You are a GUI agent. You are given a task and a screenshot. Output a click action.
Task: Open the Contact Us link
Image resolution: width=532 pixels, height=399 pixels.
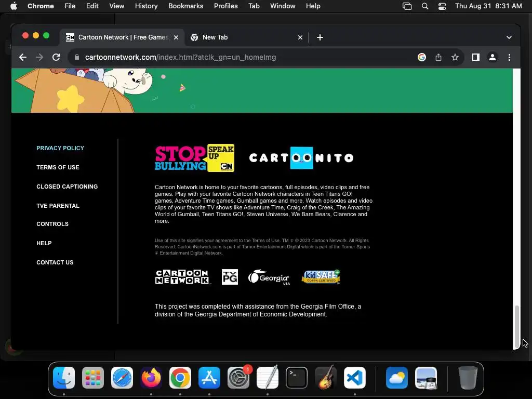(x=55, y=262)
